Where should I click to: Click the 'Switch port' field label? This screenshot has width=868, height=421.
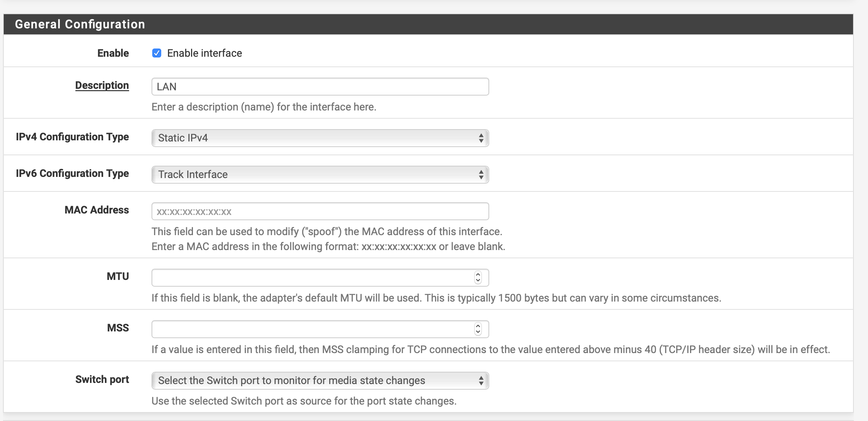pos(102,379)
